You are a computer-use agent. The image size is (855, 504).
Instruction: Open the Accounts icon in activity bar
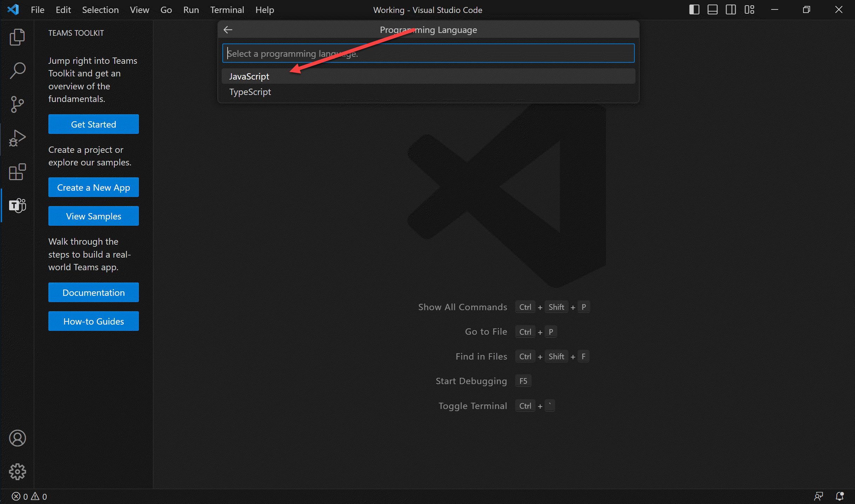coord(17,438)
